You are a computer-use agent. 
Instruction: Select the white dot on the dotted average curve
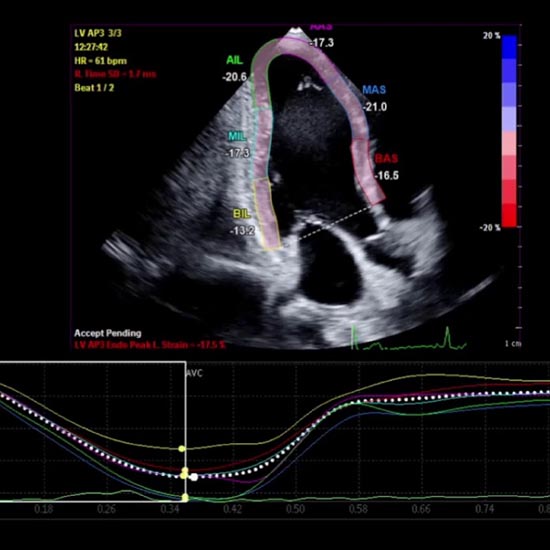tap(194, 477)
